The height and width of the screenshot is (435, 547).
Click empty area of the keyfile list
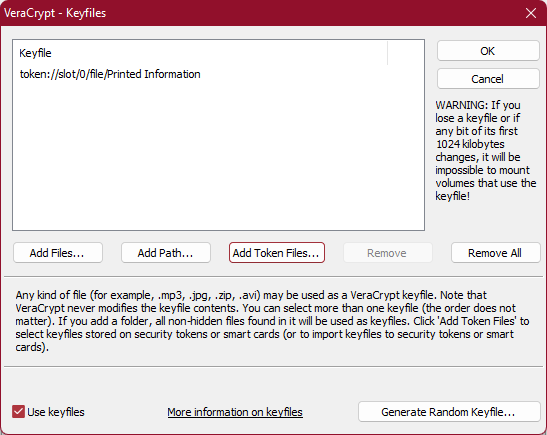point(218,153)
